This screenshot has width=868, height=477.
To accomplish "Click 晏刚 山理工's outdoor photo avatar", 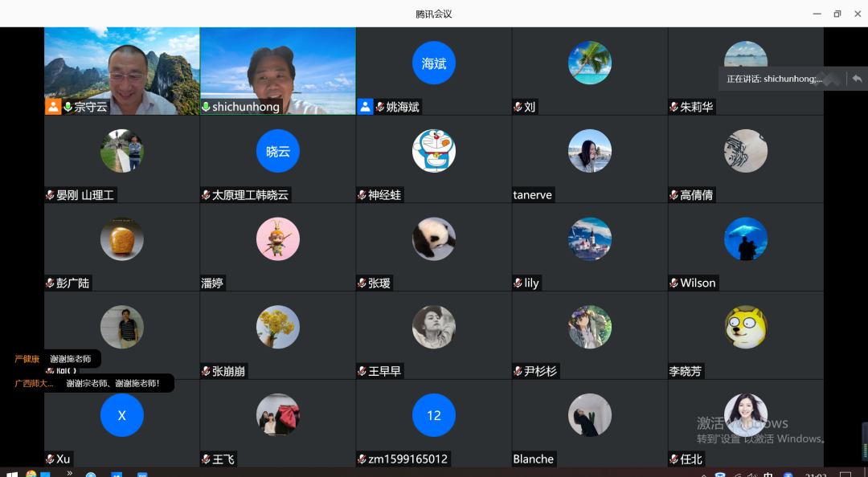I will pyautogui.click(x=122, y=151).
